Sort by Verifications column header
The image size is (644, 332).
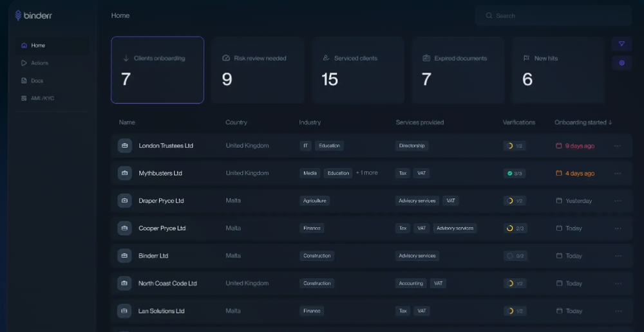click(x=518, y=122)
